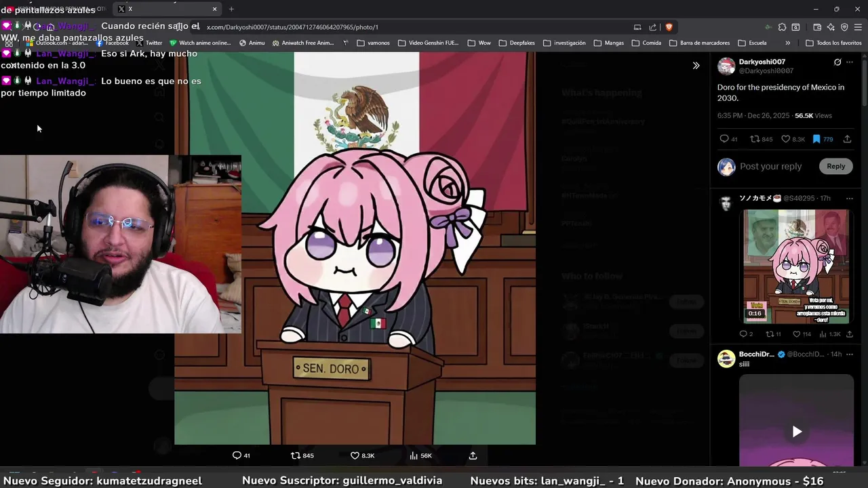868x488 pixels.
Task: Click the Doro senator image in the photo viewer
Action: tap(355, 248)
